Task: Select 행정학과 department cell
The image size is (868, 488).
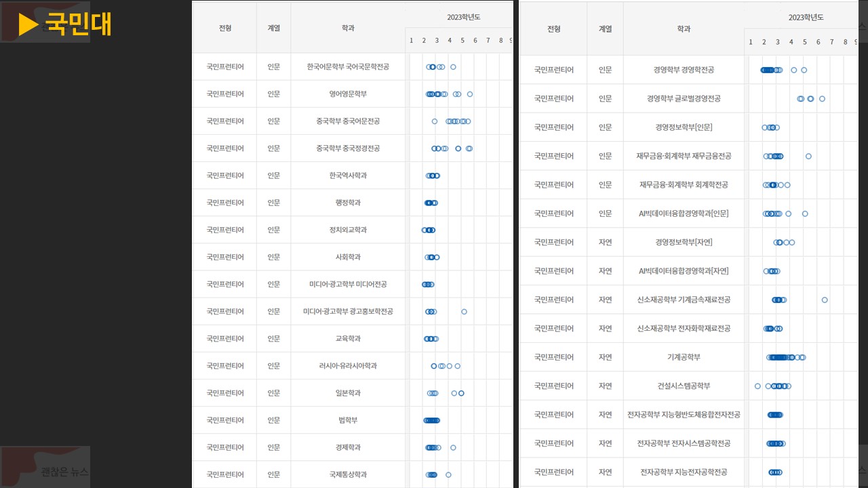Action: point(348,203)
